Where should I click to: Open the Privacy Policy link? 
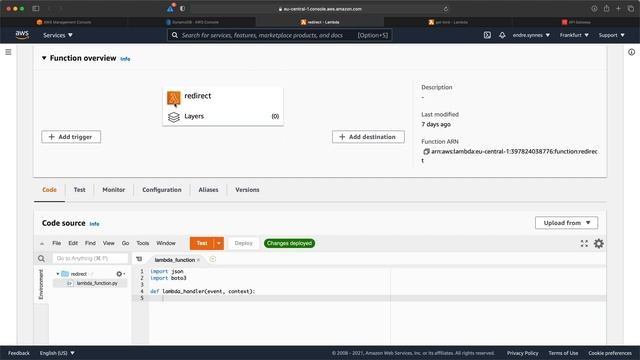click(522, 353)
